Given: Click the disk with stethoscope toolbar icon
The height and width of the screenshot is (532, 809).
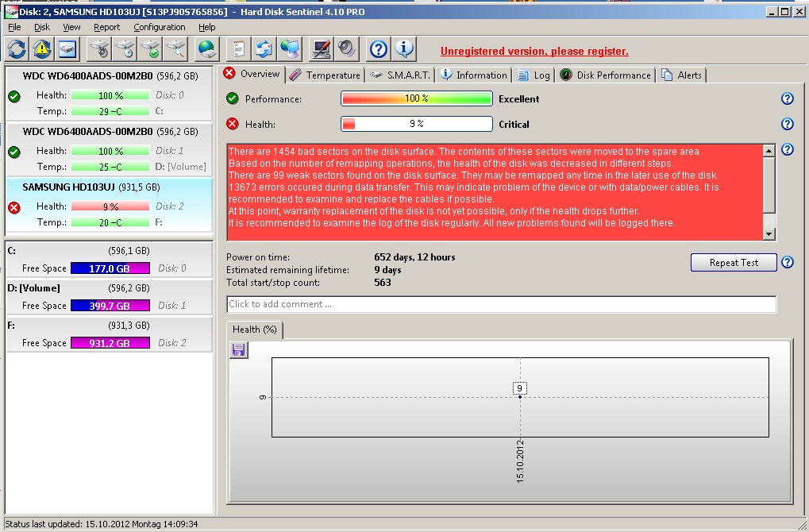Looking at the screenshot, I should click(x=99, y=49).
